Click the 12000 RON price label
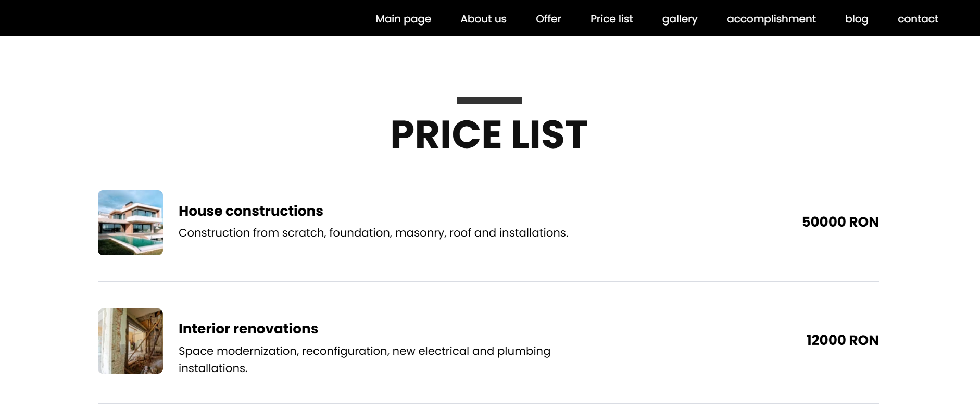This screenshot has width=980, height=420. click(842, 340)
